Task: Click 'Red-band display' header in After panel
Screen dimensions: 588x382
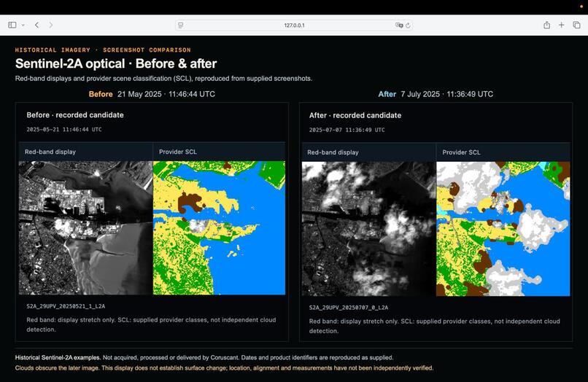Action: [333, 152]
